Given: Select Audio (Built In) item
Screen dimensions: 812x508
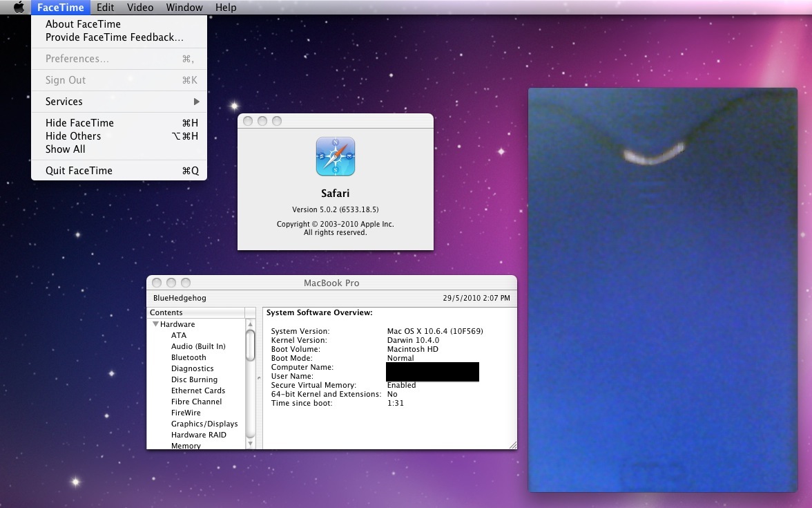Looking at the screenshot, I should 198,346.
